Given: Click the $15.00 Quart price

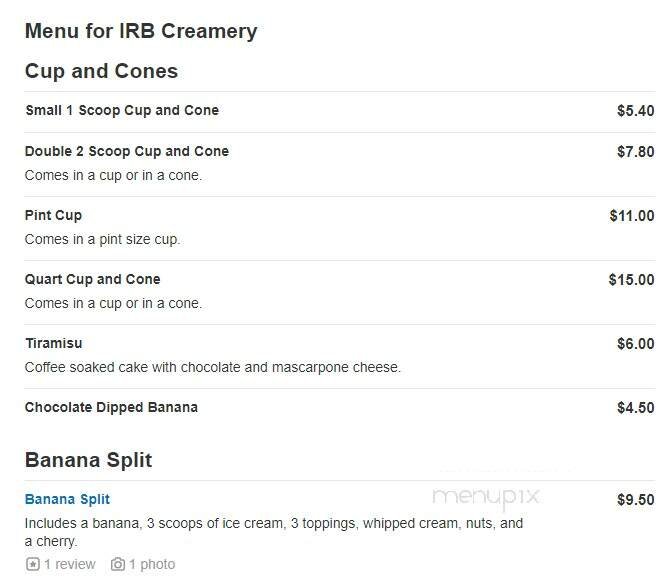Looking at the screenshot, I should click(631, 280).
